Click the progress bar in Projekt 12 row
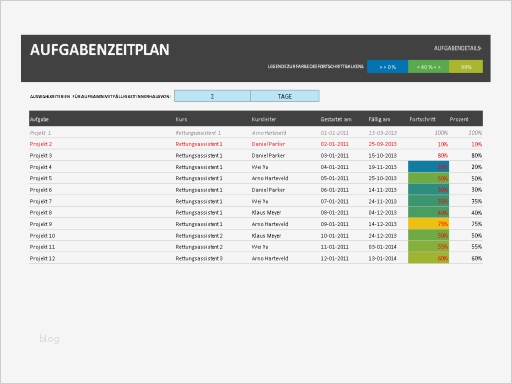 [428, 258]
